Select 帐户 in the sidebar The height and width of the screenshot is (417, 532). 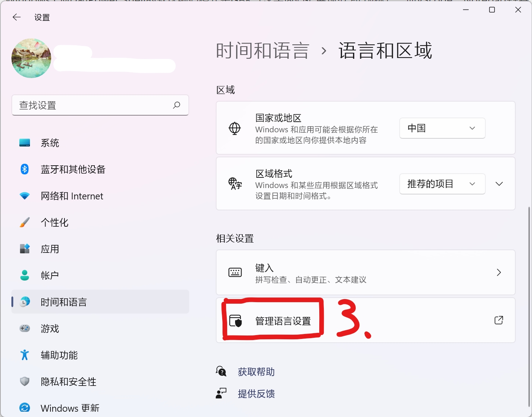(100, 275)
